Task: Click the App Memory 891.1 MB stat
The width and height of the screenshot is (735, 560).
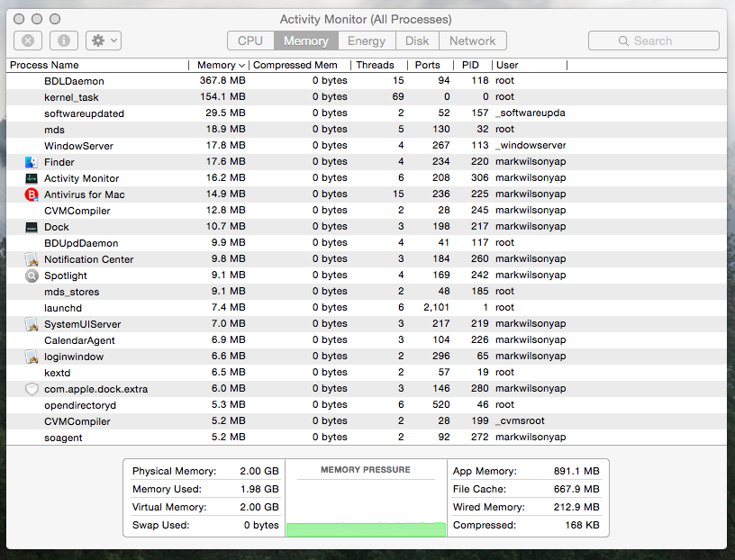Action: coord(526,472)
